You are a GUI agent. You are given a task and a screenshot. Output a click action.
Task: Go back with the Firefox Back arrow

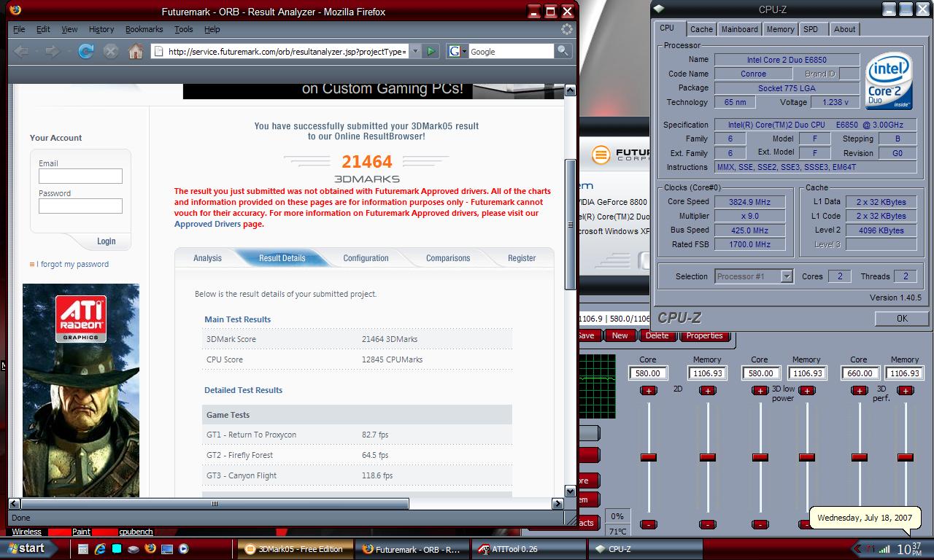tap(21, 51)
